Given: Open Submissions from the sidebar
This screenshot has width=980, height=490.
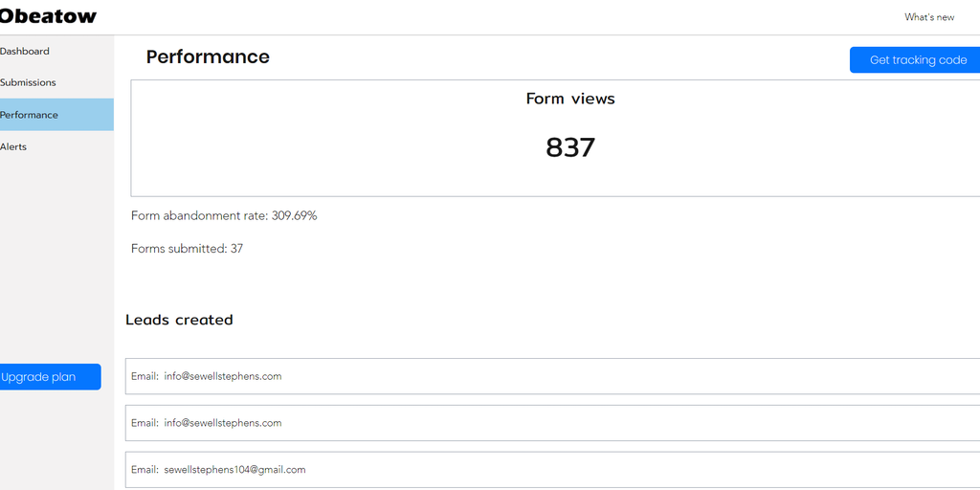Looking at the screenshot, I should tap(29, 83).
